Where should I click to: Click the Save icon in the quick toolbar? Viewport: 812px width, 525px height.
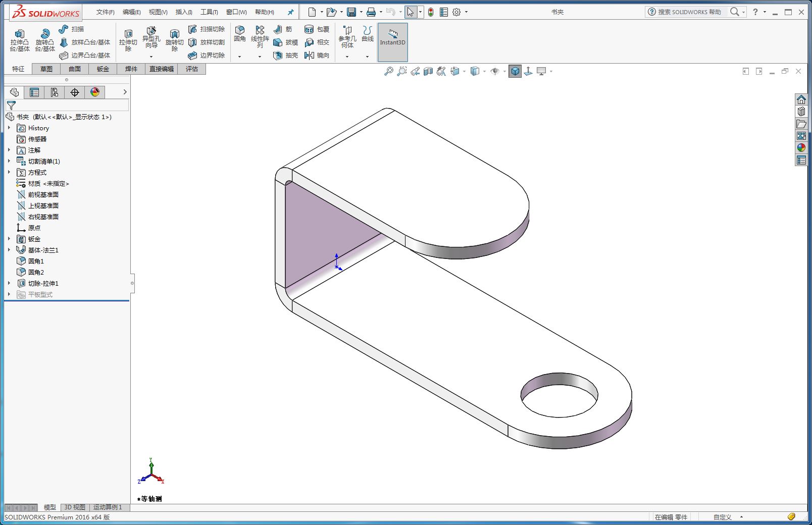click(351, 12)
